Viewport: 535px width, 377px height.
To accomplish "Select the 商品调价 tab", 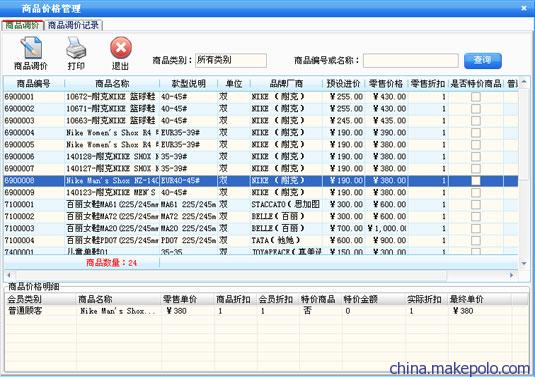I will point(23,25).
